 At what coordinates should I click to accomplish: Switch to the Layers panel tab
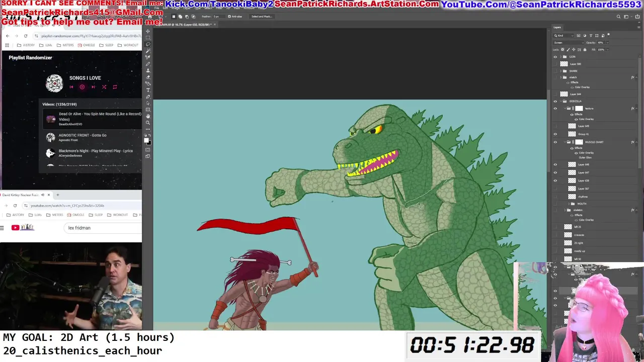(557, 27)
